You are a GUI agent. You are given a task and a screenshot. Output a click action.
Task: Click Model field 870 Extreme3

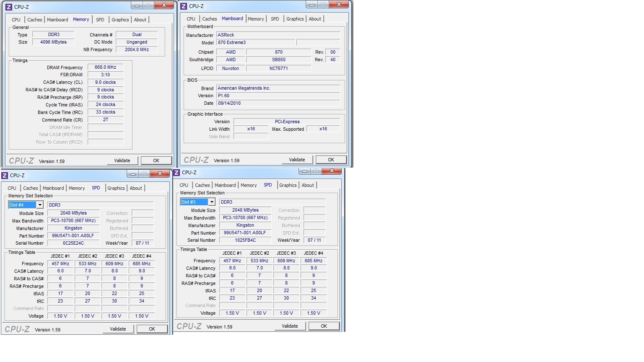pyautogui.click(x=256, y=42)
